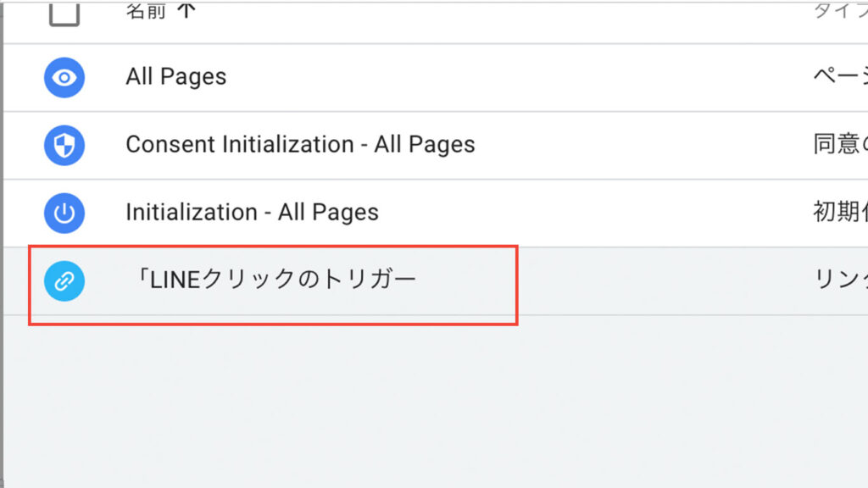
Task: Open Initialization - All Pages trigger
Action: [x=252, y=213]
